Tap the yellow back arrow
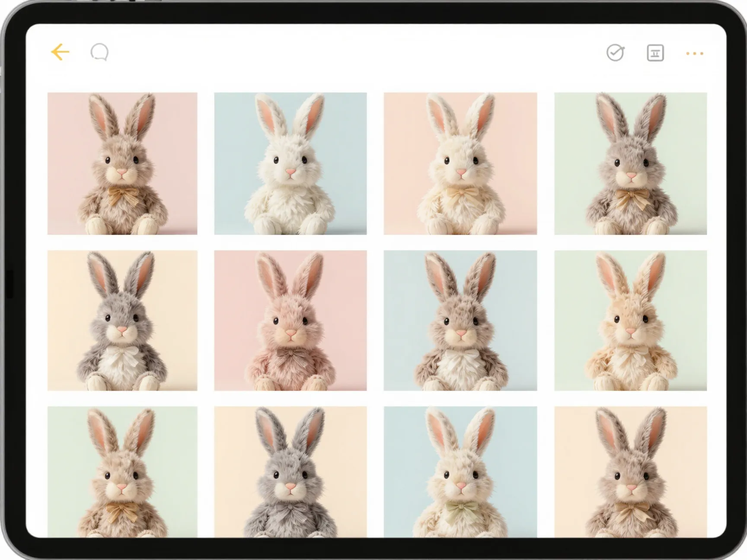 pyautogui.click(x=60, y=52)
